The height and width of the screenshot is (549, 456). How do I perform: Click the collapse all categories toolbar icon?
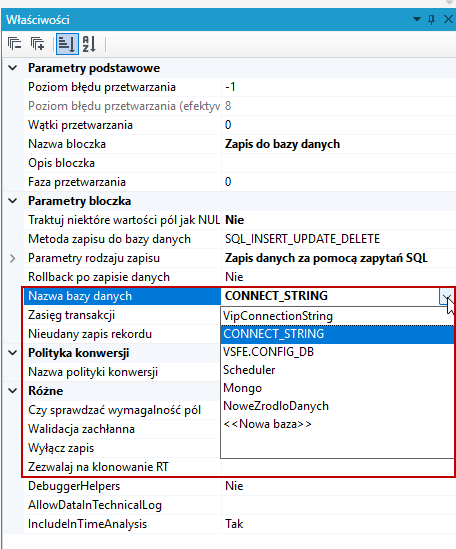15,44
